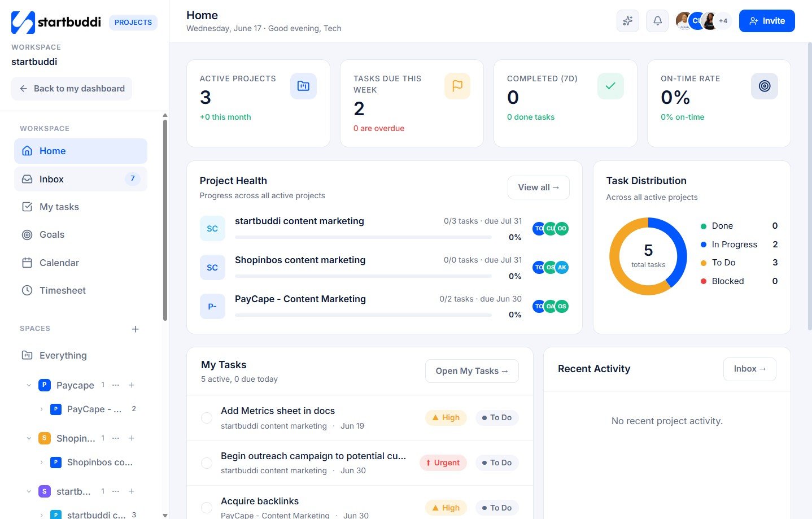
Task: Open the Timesheet page
Action: point(81,290)
